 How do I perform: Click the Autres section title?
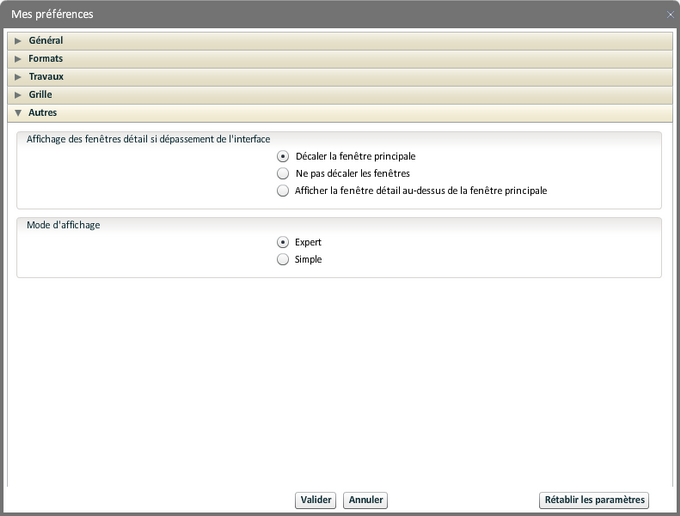point(43,113)
